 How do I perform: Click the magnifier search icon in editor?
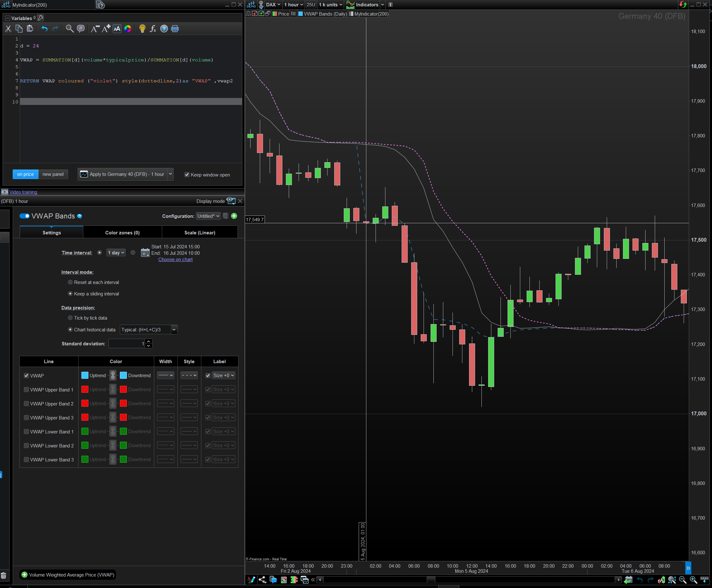point(69,29)
